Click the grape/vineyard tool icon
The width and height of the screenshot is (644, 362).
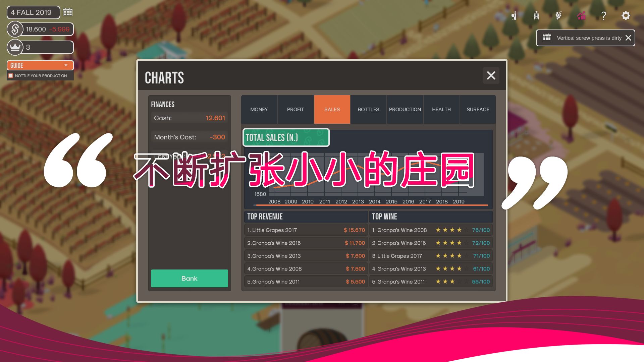pyautogui.click(x=558, y=15)
